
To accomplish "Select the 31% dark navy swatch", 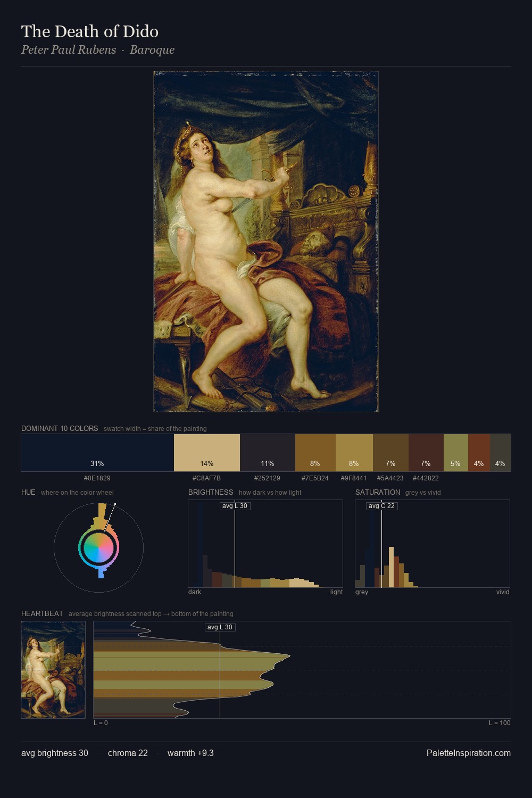I will [x=97, y=453].
